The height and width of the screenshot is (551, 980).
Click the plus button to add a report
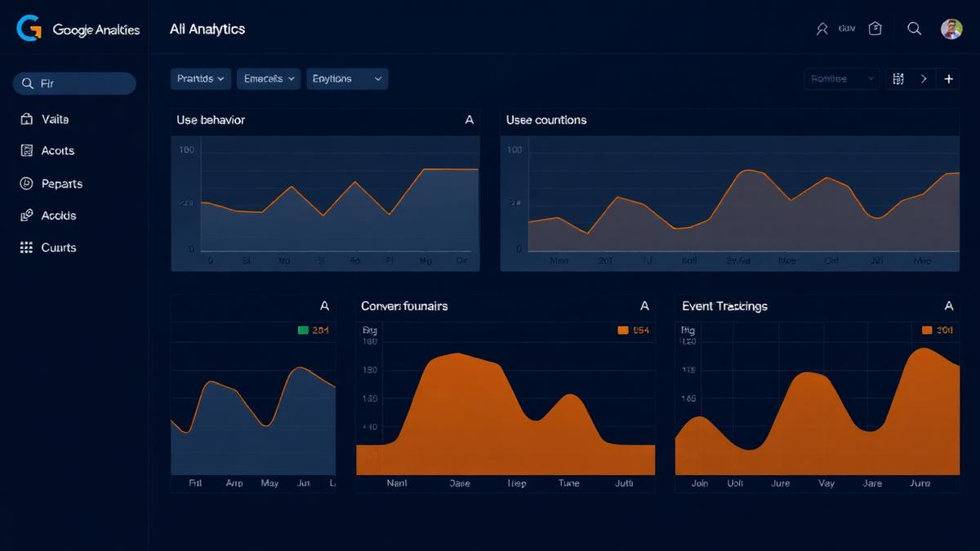coord(948,78)
